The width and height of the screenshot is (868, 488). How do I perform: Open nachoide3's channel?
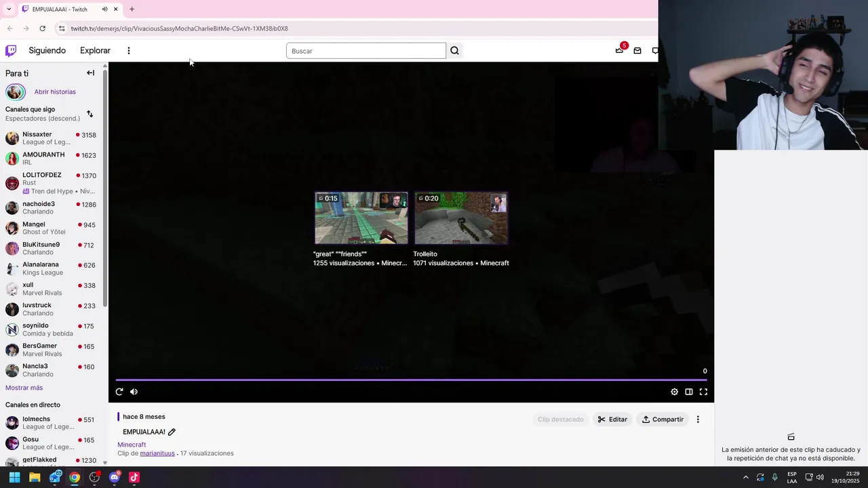[51, 207]
